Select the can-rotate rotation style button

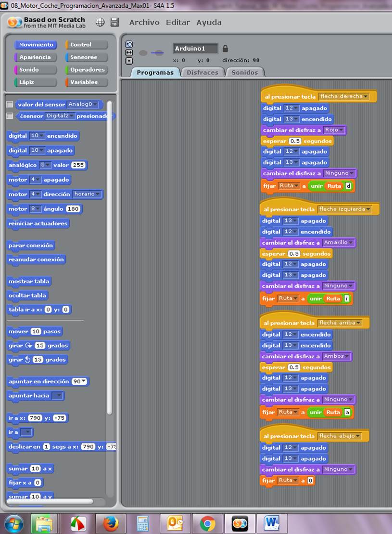point(129,44)
